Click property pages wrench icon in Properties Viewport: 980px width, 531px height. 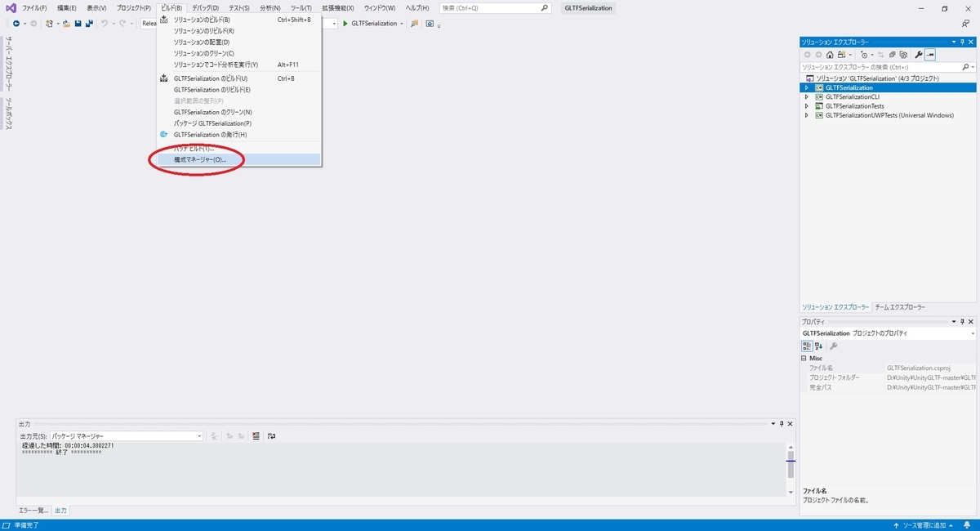(x=834, y=346)
